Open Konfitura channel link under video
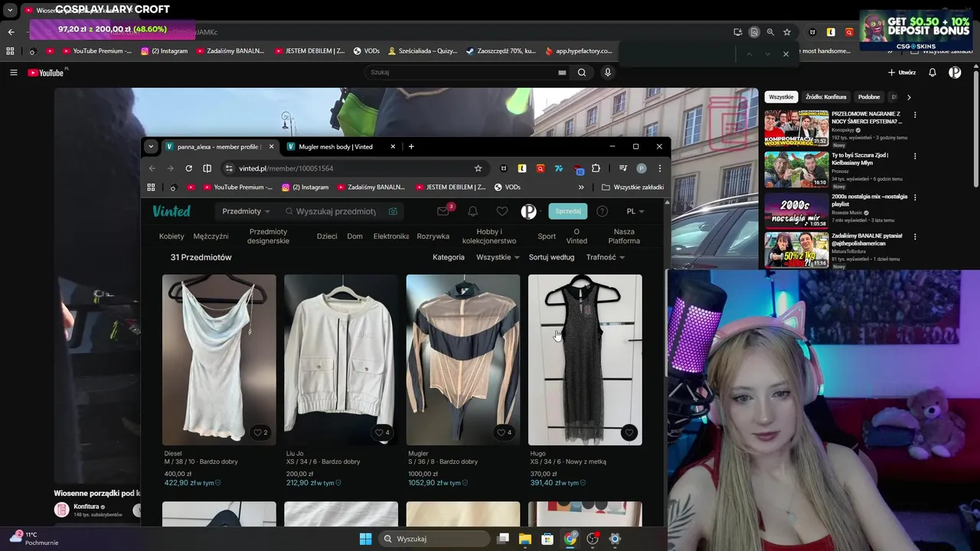 (x=87, y=507)
